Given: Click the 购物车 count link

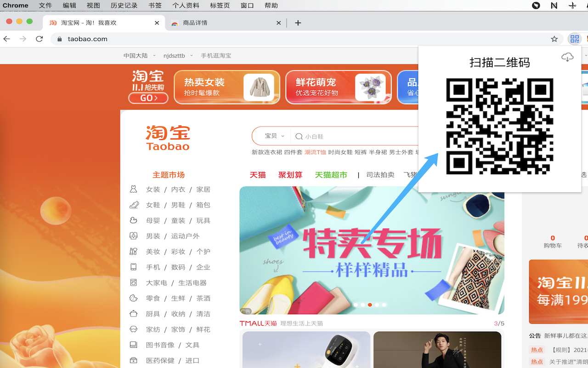Looking at the screenshot, I should [x=553, y=241].
